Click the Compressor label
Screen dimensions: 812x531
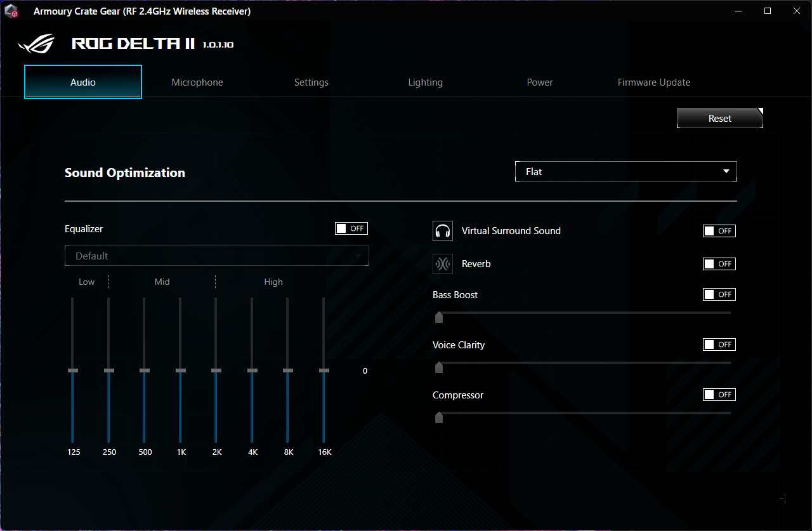458,395
